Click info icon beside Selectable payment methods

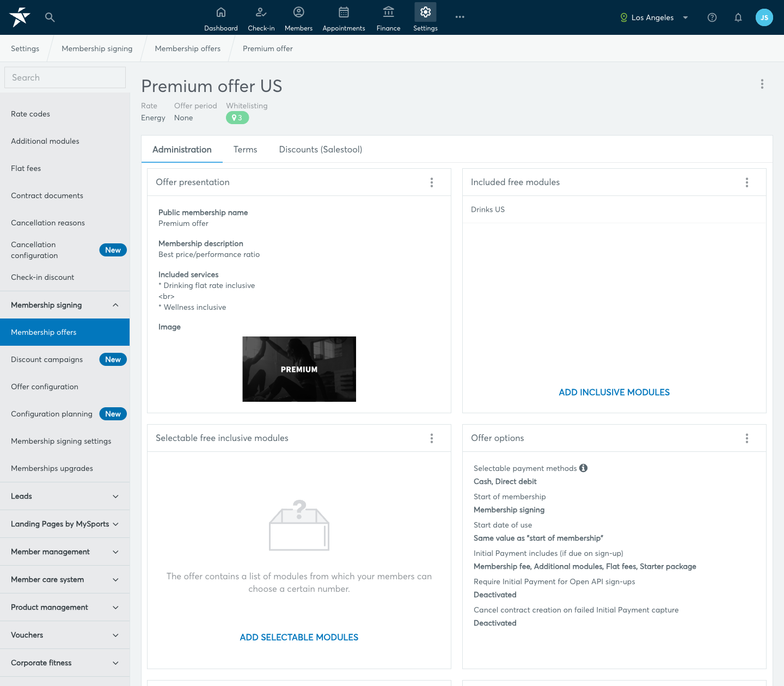(x=584, y=468)
